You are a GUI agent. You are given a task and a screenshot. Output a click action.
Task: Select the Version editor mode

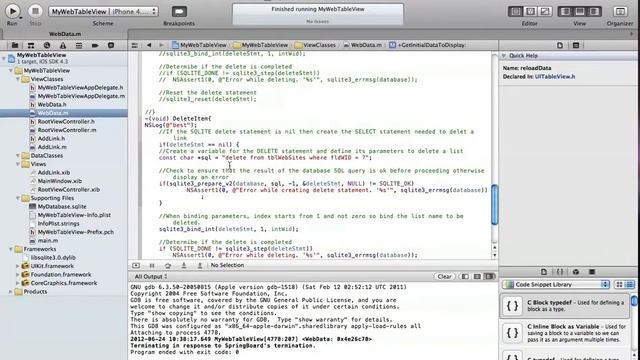pyautogui.click(x=544, y=11)
